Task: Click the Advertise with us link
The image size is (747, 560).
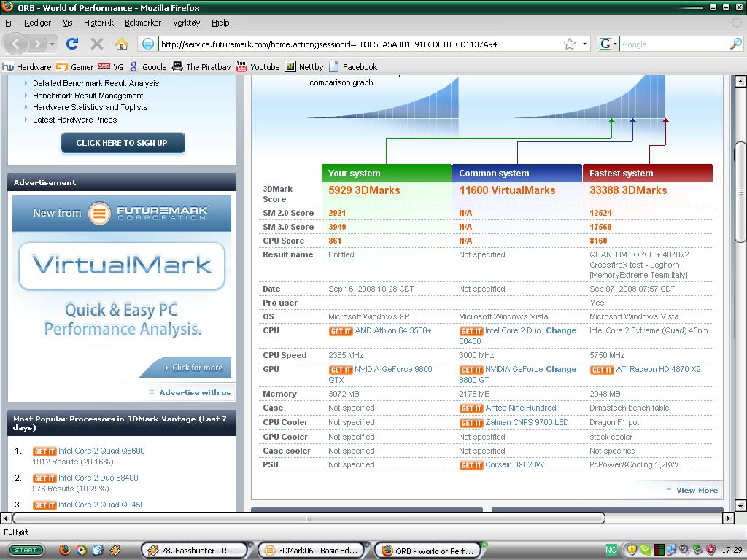Action: coord(195,392)
